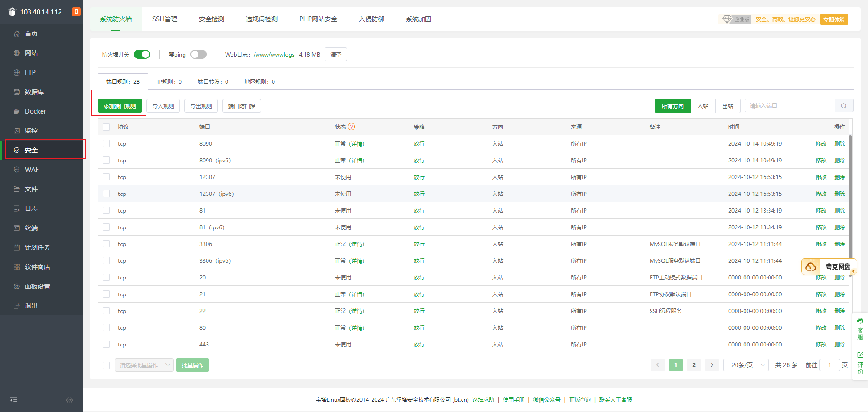Click the sidebar bottom settings gear icon
The image size is (868, 412).
pos(70,400)
